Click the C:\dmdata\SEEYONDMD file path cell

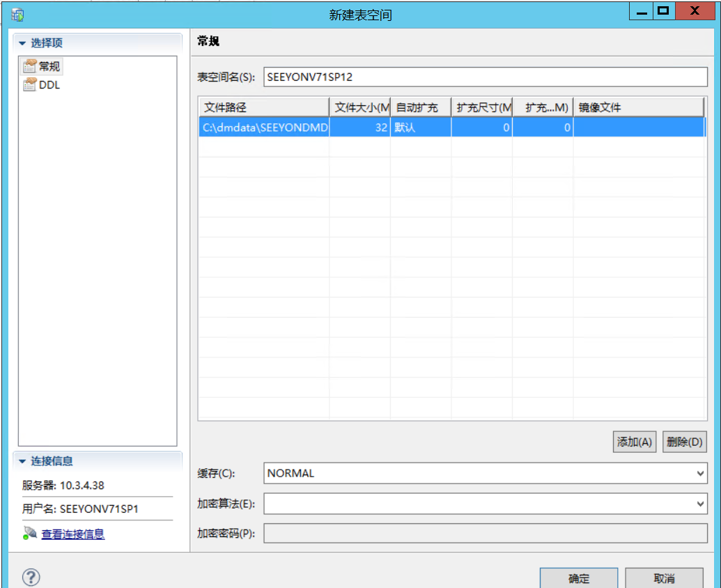click(x=264, y=127)
